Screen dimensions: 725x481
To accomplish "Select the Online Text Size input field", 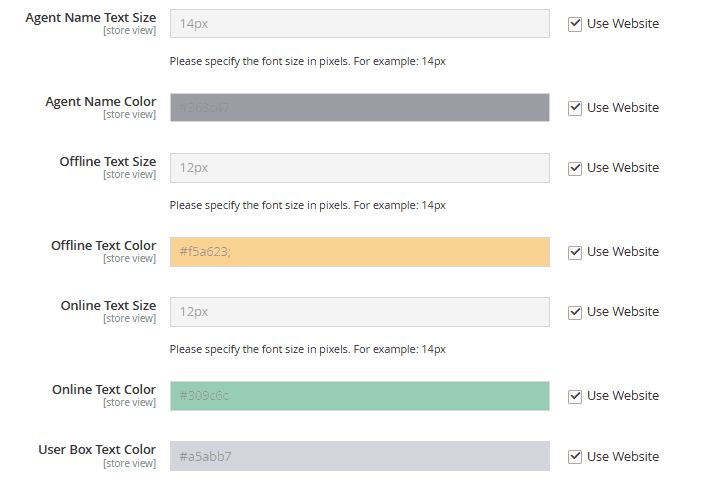I will pyautogui.click(x=359, y=312).
